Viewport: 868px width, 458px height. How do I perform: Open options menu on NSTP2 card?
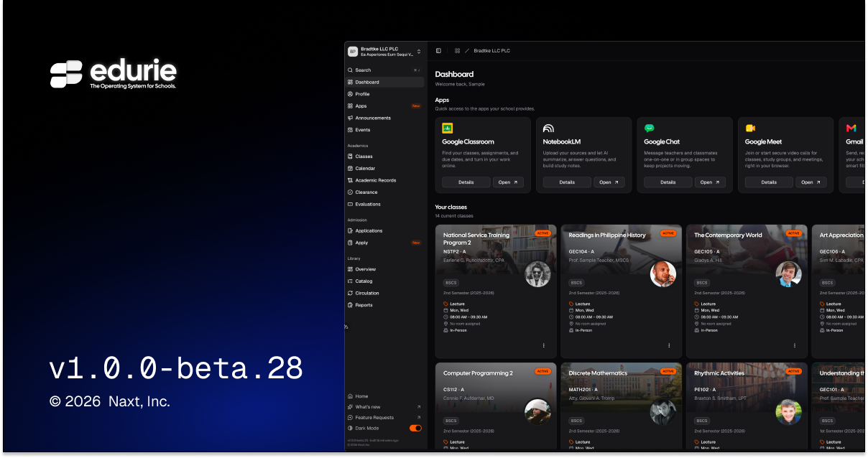coord(543,345)
